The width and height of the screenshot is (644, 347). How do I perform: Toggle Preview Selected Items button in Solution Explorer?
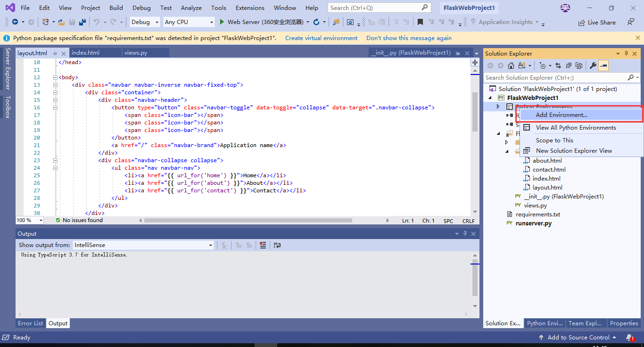click(x=603, y=66)
